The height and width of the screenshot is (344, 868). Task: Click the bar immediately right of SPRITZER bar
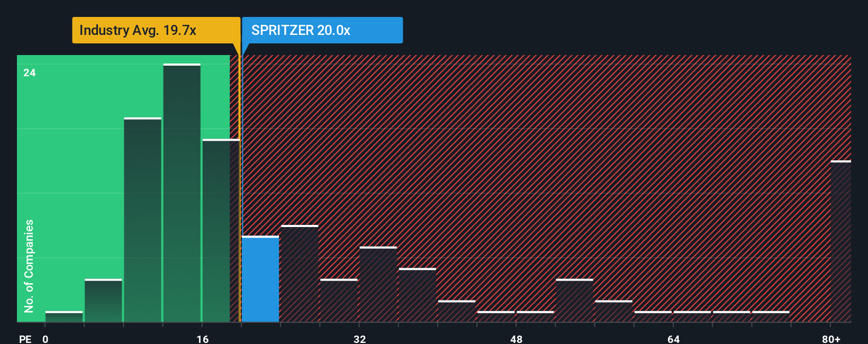click(300, 274)
